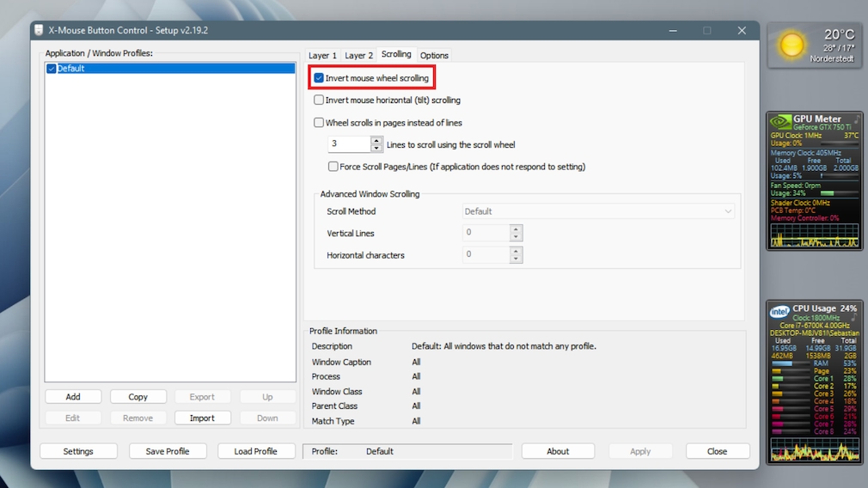Toggle the Default profile checkbox in list

coord(52,69)
